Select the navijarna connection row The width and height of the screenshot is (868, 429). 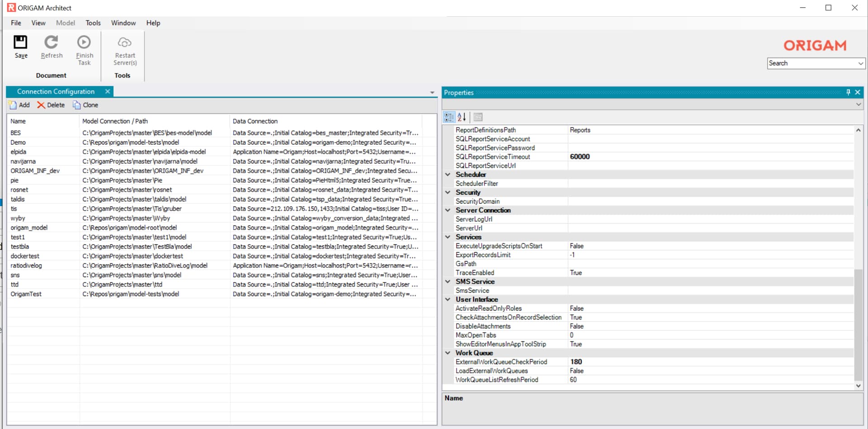[215, 161]
